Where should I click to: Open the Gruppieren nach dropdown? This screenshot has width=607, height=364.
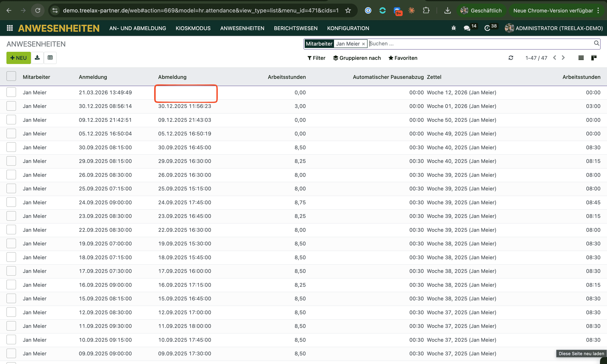click(x=357, y=58)
